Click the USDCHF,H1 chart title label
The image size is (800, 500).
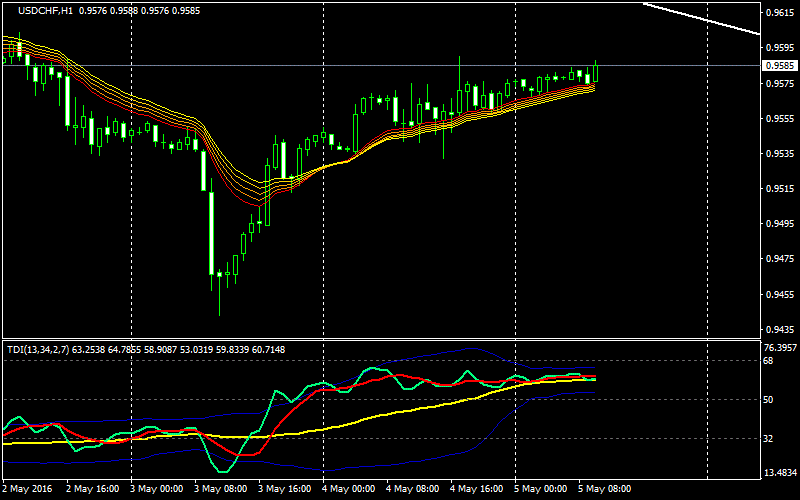click(37, 10)
